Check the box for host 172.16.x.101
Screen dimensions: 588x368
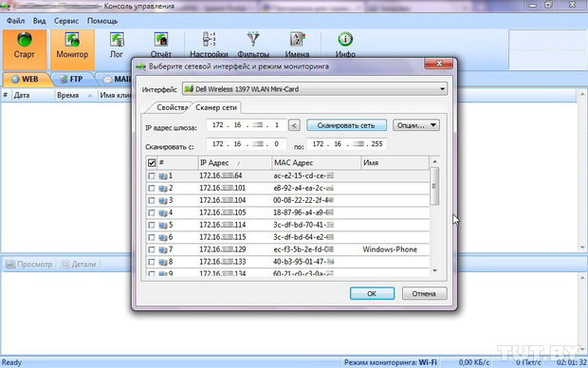152,189
